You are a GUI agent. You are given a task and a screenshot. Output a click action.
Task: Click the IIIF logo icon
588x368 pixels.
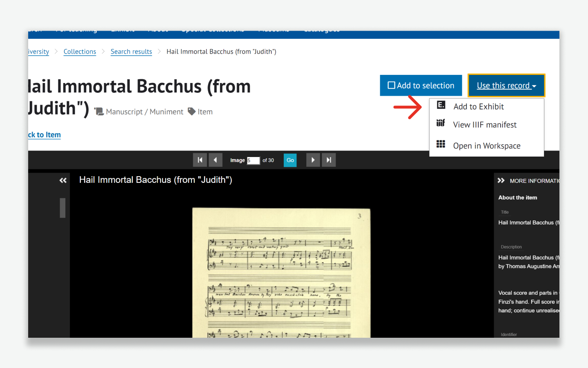(441, 123)
